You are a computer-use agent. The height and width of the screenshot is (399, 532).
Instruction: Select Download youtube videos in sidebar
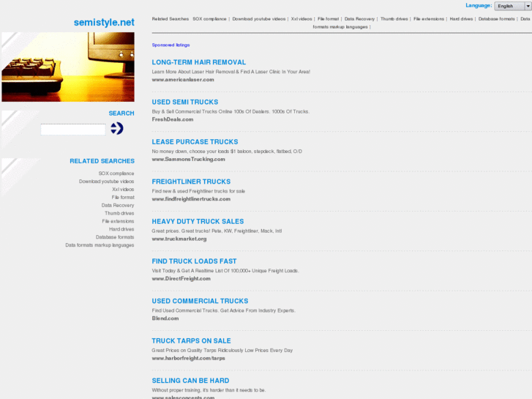pyautogui.click(x=107, y=182)
